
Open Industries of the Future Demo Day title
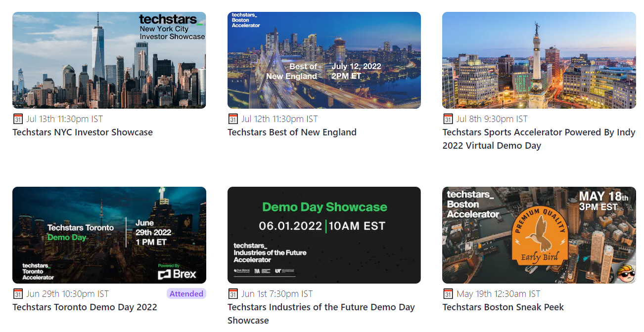[x=321, y=314]
